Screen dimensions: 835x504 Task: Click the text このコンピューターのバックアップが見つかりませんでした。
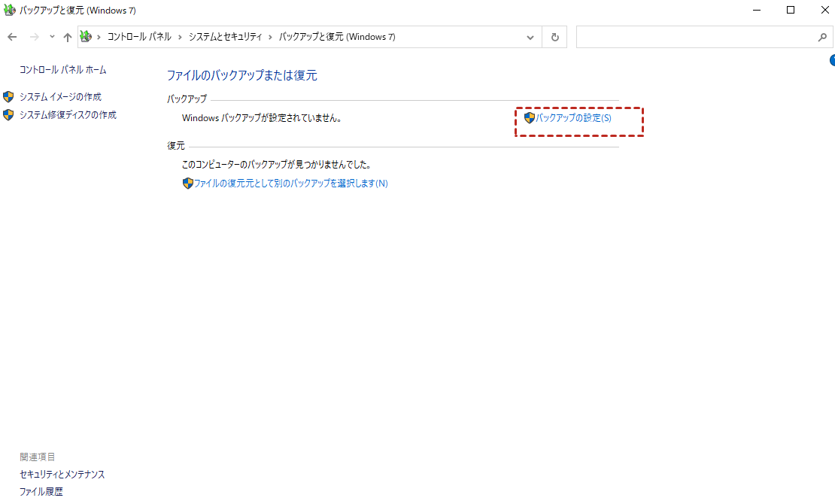click(x=277, y=165)
